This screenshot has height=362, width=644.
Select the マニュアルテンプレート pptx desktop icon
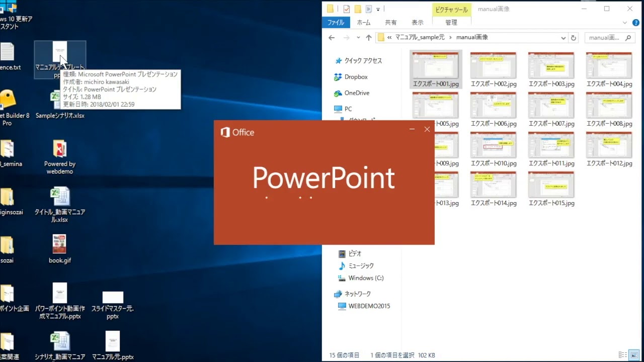pos(60,60)
